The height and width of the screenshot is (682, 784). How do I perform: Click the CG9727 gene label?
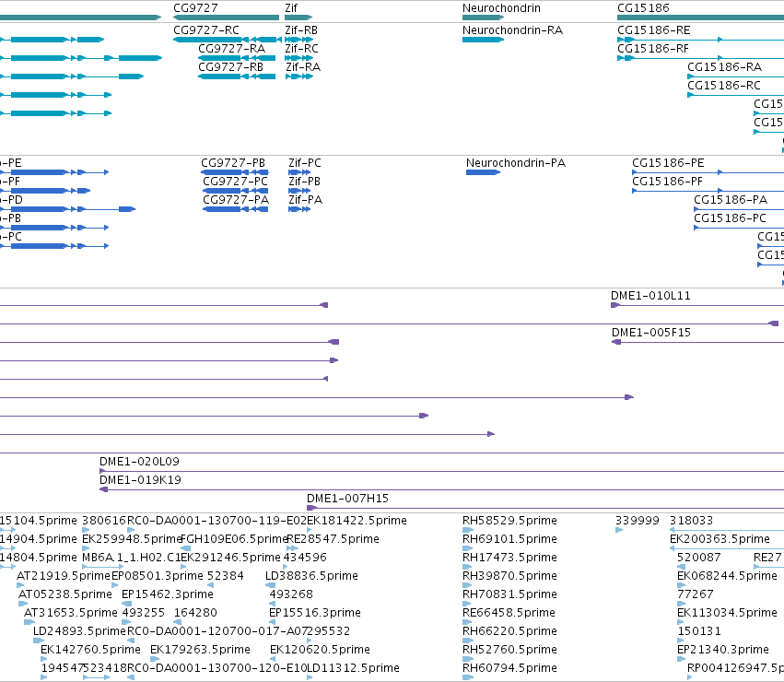pos(195,8)
